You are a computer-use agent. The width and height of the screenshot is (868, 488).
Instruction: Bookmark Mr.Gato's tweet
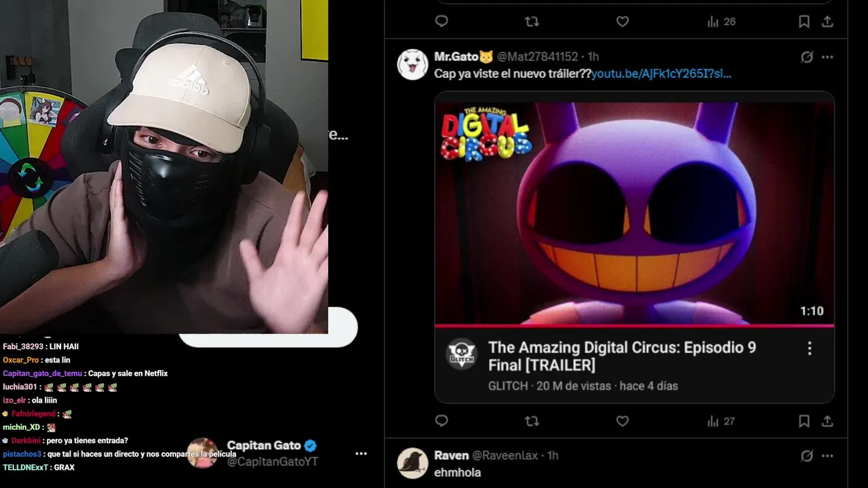[804, 421]
